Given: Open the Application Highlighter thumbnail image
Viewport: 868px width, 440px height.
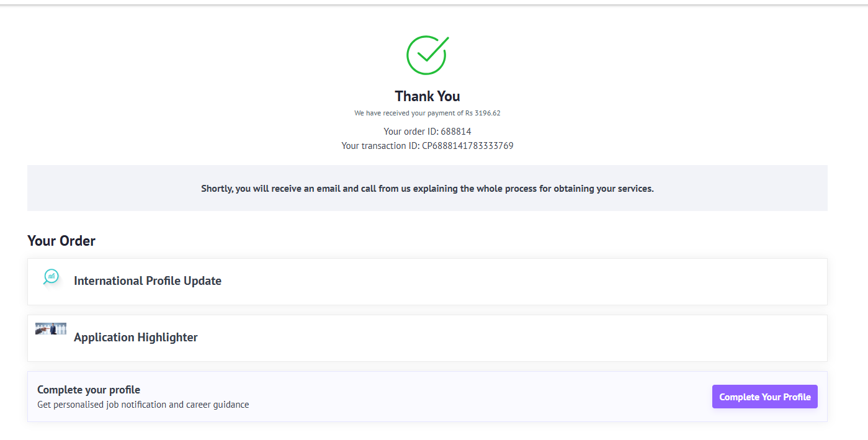Looking at the screenshot, I should click(51, 329).
